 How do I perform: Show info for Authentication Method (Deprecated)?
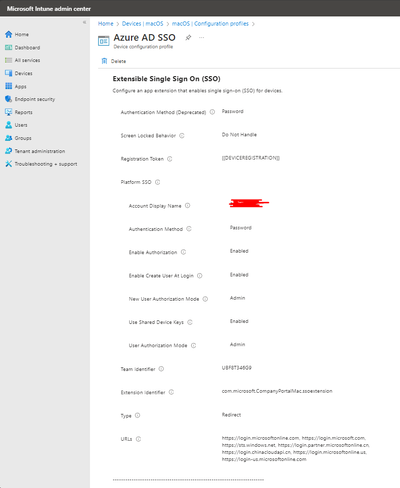[x=212, y=112]
